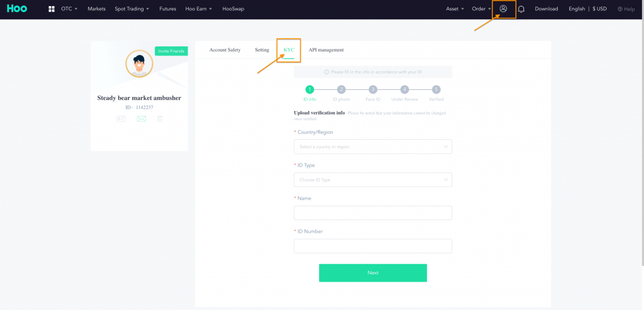Click the Help question mark icon
The height and width of the screenshot is (310, 644).
click(620, 9)
